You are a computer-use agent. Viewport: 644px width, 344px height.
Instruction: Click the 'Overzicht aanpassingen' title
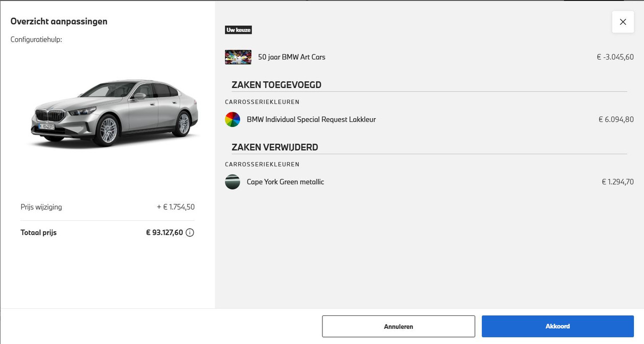[x=59, y=21]
